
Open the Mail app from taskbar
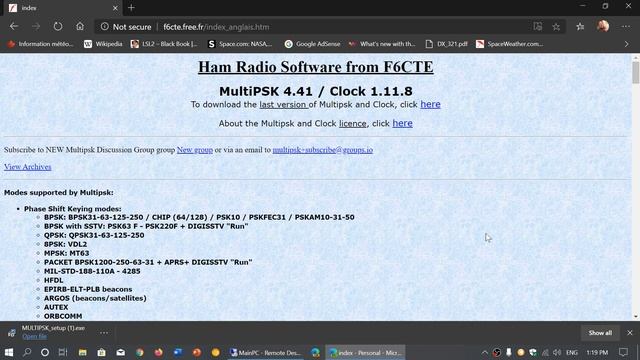point(120,352)
